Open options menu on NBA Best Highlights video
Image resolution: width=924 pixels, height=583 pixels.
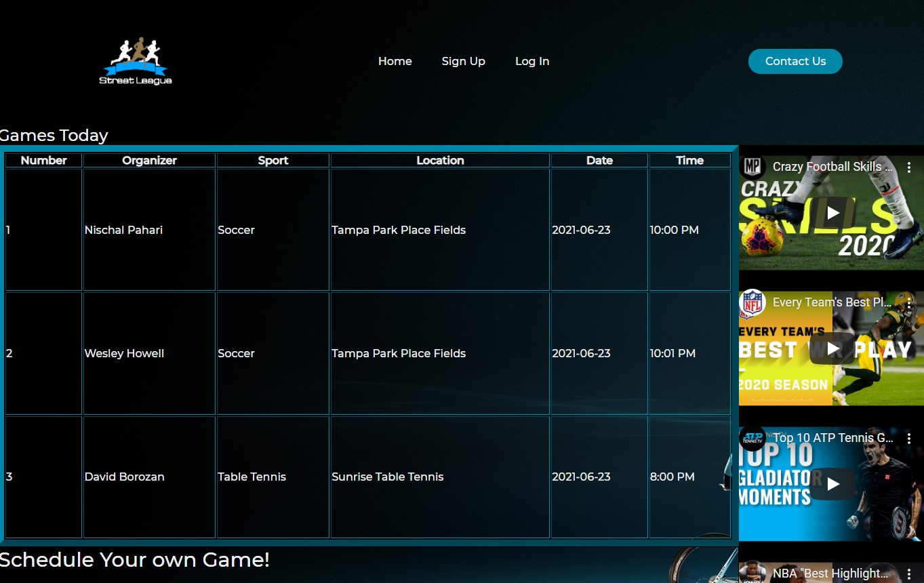[x=909, y=574]
